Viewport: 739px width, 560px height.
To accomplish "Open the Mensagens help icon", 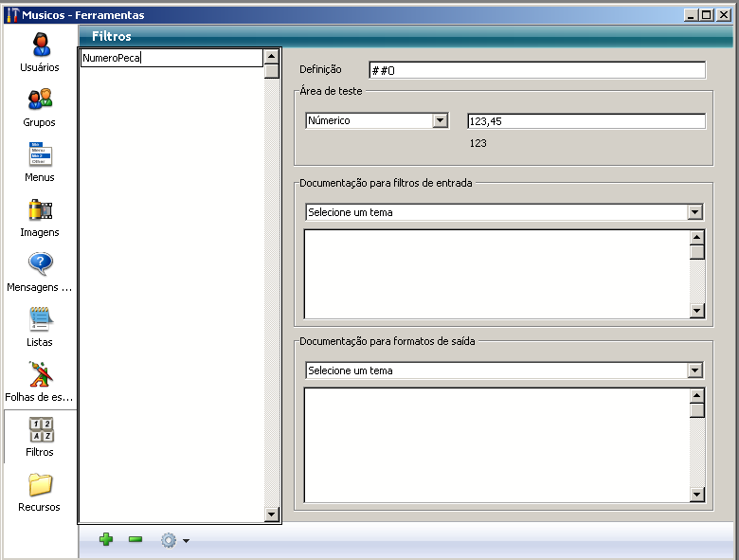I will tap(40, 264).
